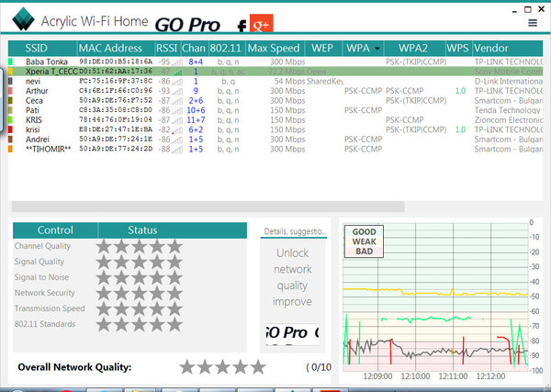This screenshot has height=392, width=551.
Task: Sort table by Chan column header
Action: click(194, 48)
